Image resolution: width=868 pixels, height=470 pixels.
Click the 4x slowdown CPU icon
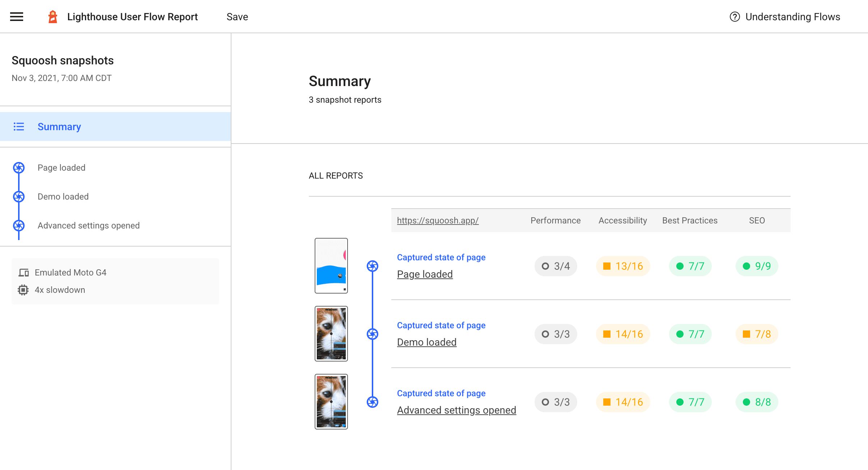point(23,290)
